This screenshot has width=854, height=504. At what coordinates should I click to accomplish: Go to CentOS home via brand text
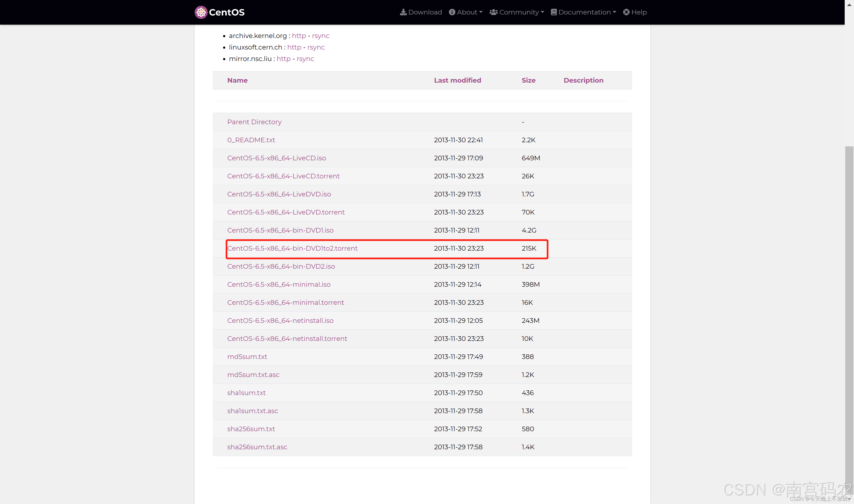click(227, 12)
